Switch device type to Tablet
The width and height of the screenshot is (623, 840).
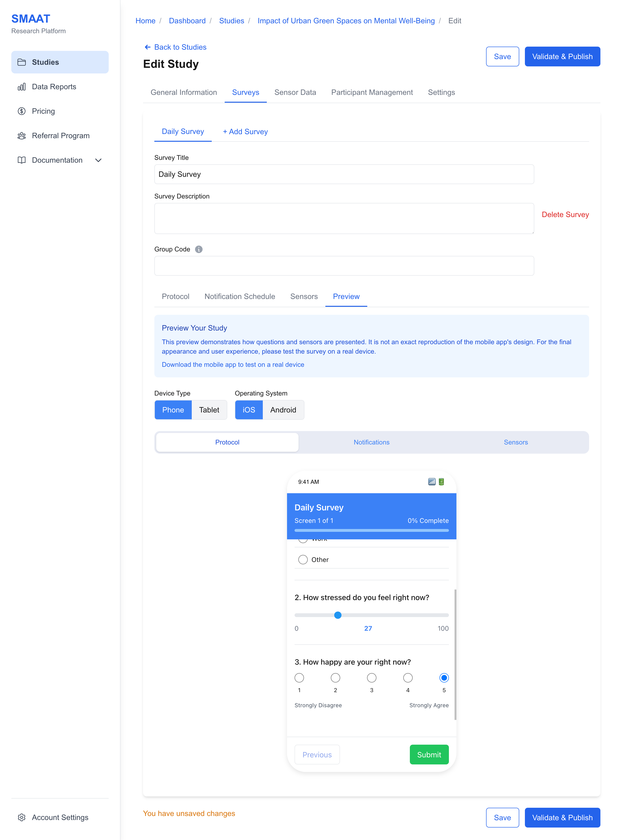click(209, 410)
